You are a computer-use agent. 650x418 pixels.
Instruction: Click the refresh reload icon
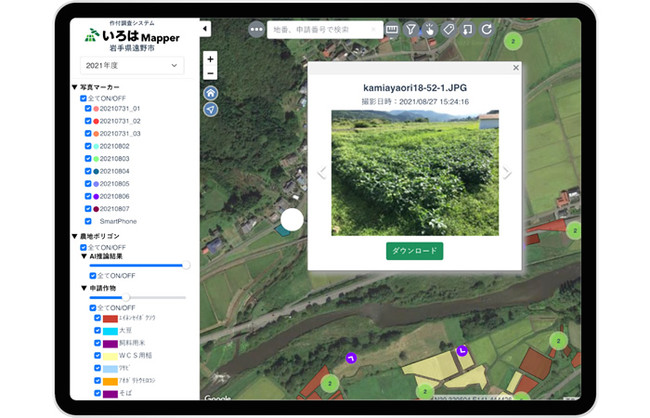click(x=487, y=29)
